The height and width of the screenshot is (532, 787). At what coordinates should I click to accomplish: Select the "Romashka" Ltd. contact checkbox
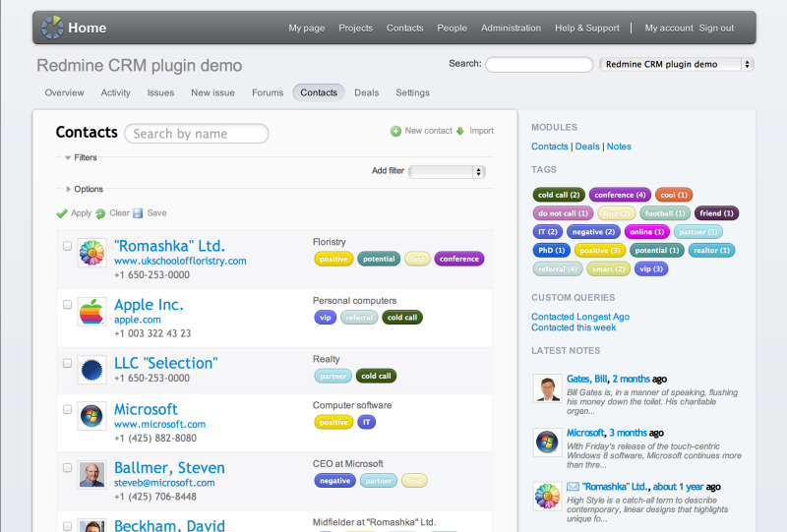point(67,246)
